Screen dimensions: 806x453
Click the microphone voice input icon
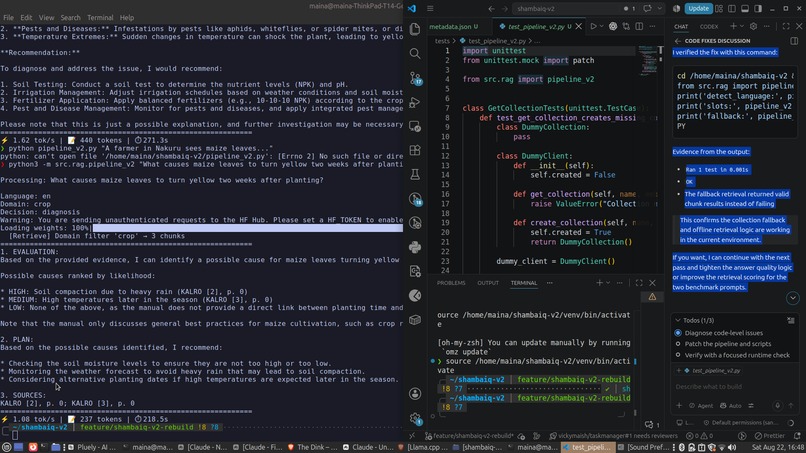pyautogui.click(x=778, y=406)
